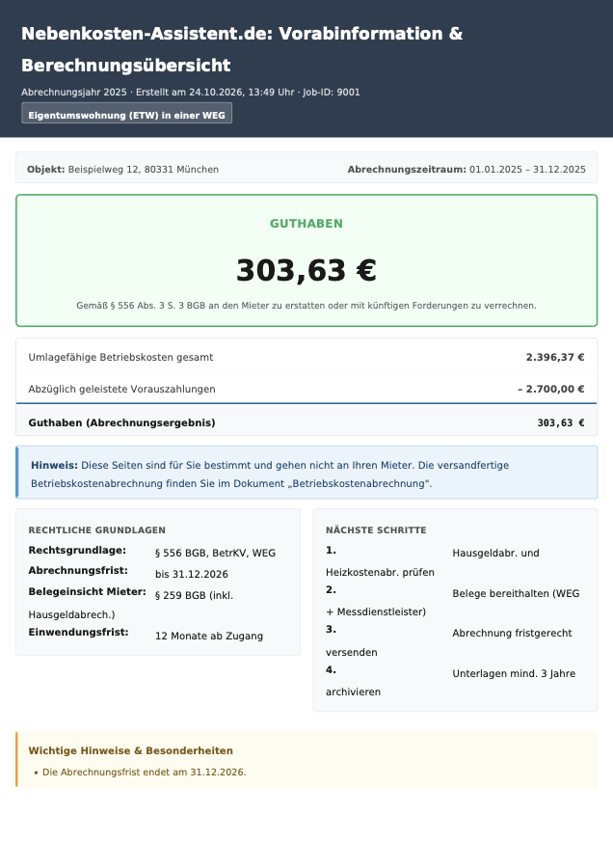Viewport: 613px width, 868px height.
Task: Click 'Umlagefähige Betriebskosten gesamt' row label
Action: point(120,358)
